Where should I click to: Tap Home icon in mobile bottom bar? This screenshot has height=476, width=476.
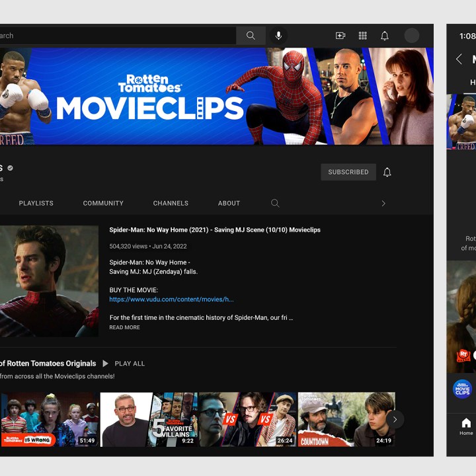(466, 427)
